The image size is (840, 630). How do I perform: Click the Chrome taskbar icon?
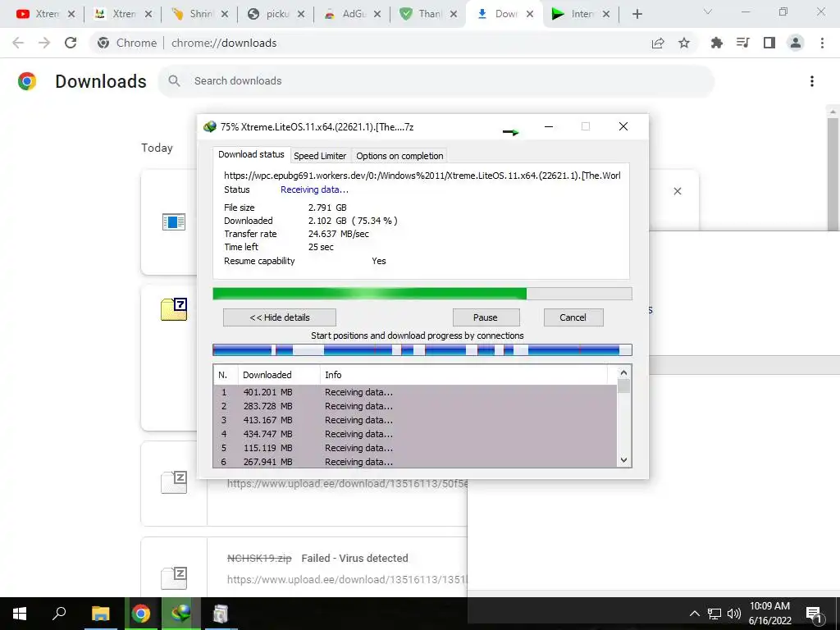141,614
